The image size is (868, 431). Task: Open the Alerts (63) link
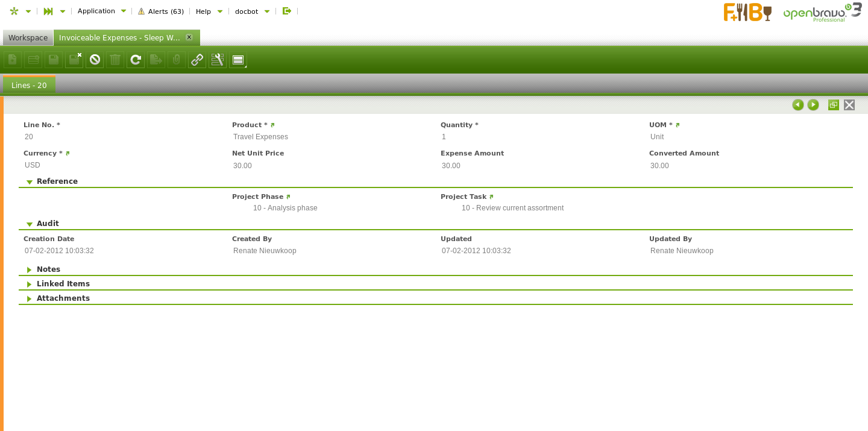[161, 11]
